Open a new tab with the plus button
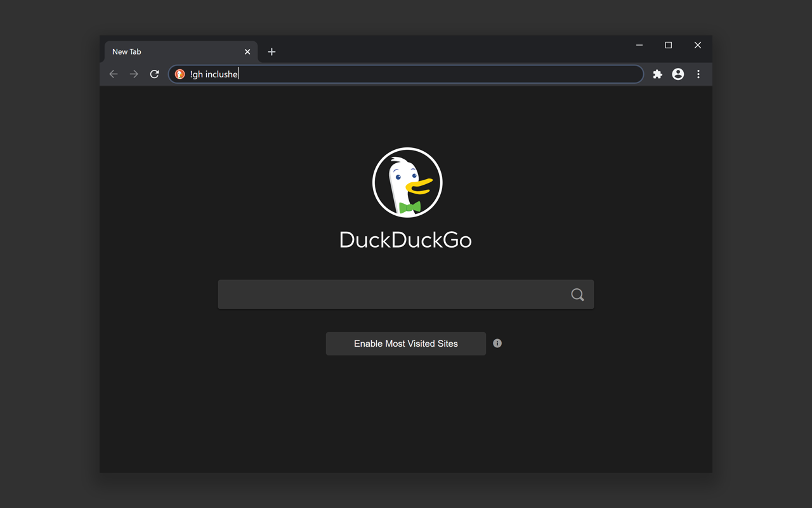812x508 pixels. click(272, 52)
